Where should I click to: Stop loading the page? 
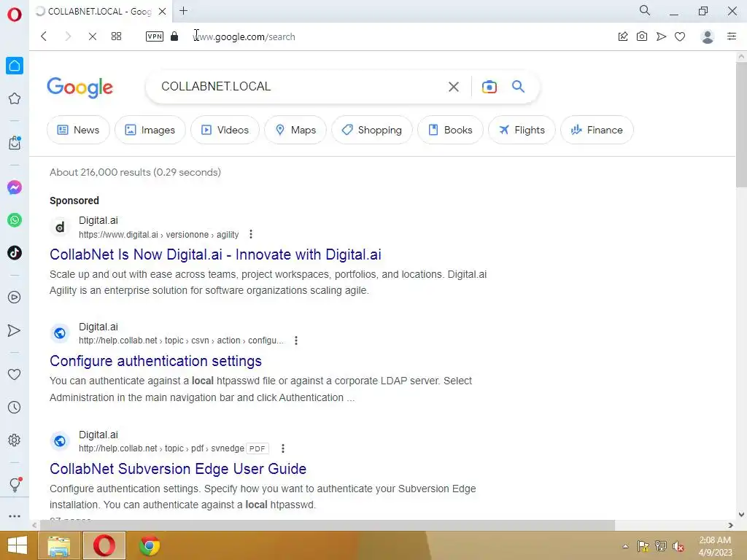click(93, 36)
